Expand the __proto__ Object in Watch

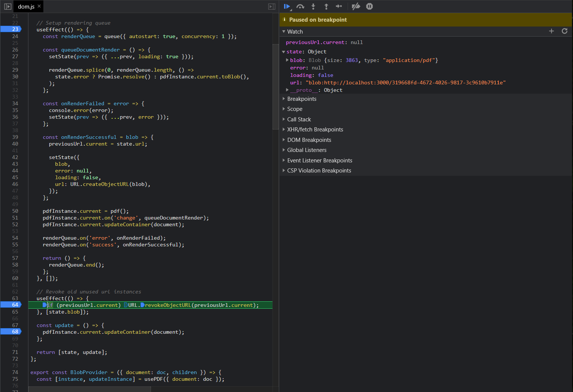(287, 90)
